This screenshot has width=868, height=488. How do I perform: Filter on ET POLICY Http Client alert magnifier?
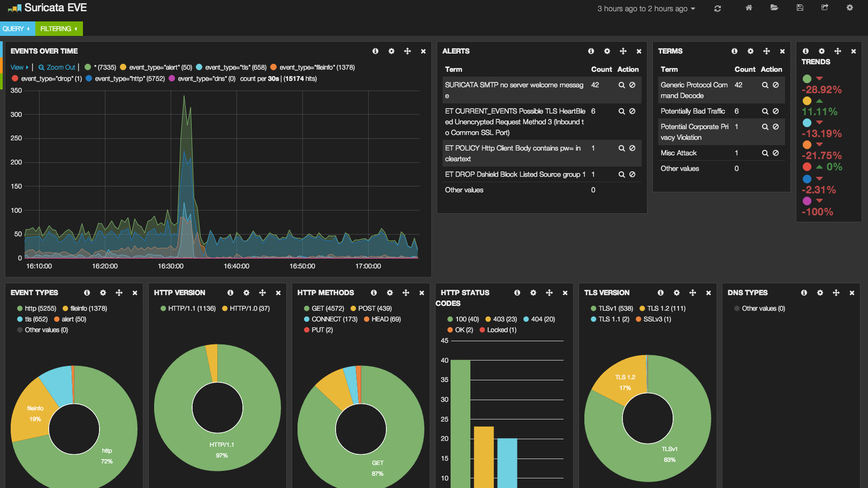pos(622,148)
